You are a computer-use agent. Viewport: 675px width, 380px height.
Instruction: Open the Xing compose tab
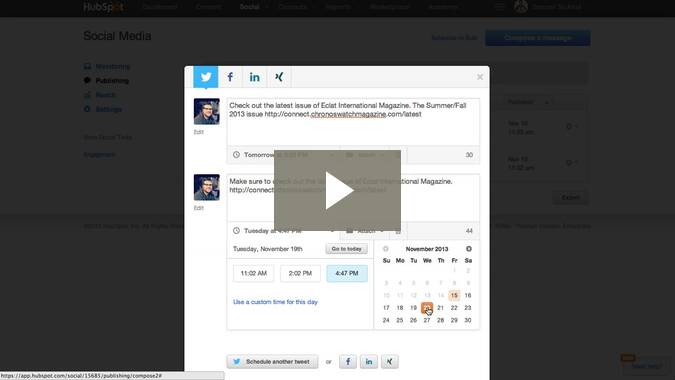coord(279,77)
